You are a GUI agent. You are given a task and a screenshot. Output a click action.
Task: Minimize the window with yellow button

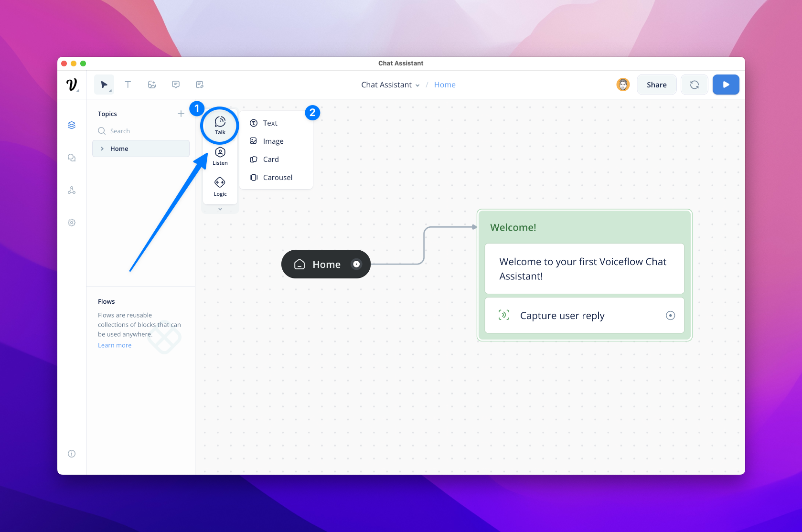coord(74,64)
